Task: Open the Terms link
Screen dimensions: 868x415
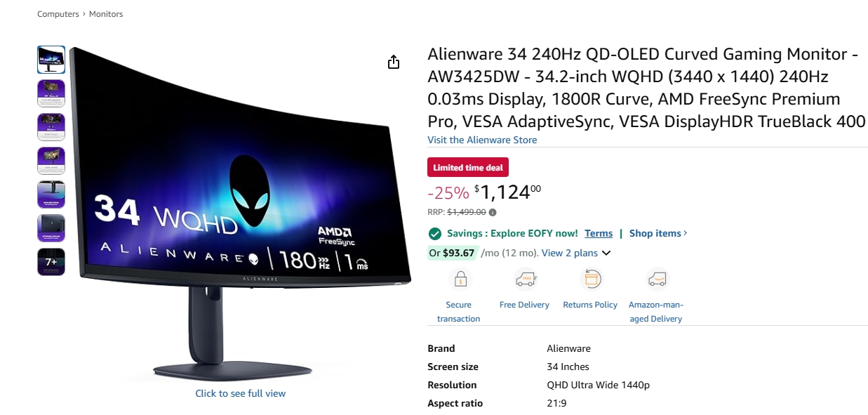Action: click(x=599, y=233)
